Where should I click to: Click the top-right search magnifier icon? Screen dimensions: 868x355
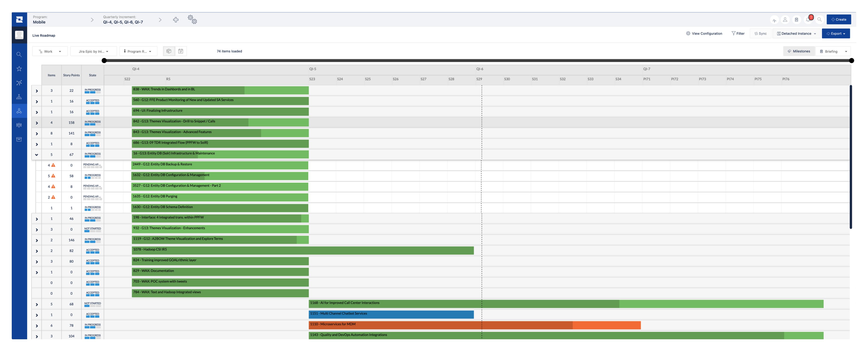tap(819, 19)
